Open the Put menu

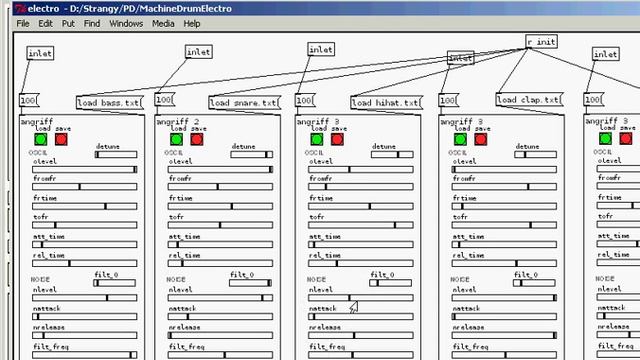68,24
